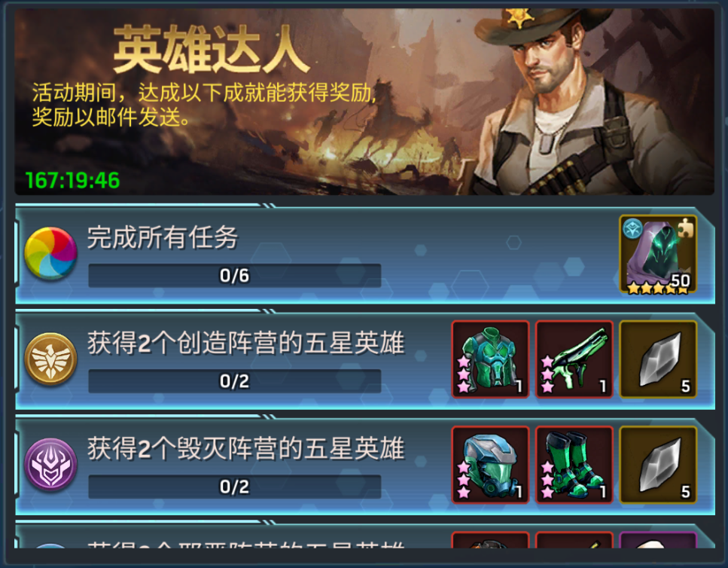Click the 0/6 all-tasks progress bar
The width and height of the screenshot is (728, 568).
(234, 276)
